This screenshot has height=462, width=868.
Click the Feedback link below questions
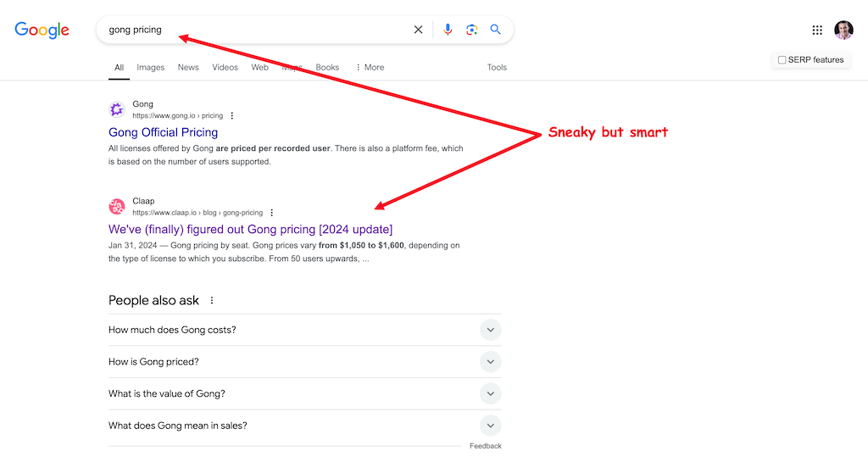(486, 446)
